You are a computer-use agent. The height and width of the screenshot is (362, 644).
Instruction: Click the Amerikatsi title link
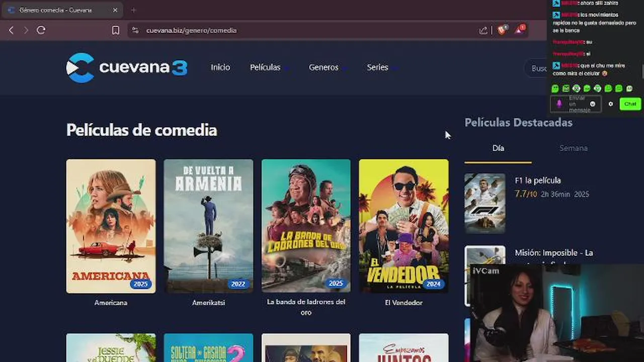pyautogui.click(x=208, y=303)
